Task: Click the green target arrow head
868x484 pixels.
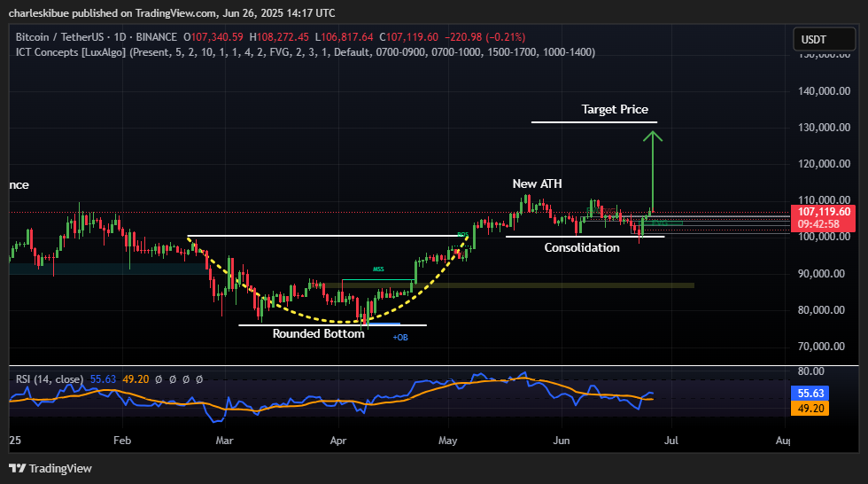Action: (x=653, y=136)
